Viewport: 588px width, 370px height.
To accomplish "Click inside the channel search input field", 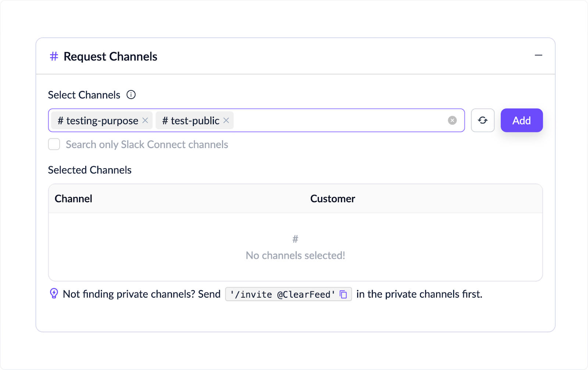I will (x=331, y=120).
